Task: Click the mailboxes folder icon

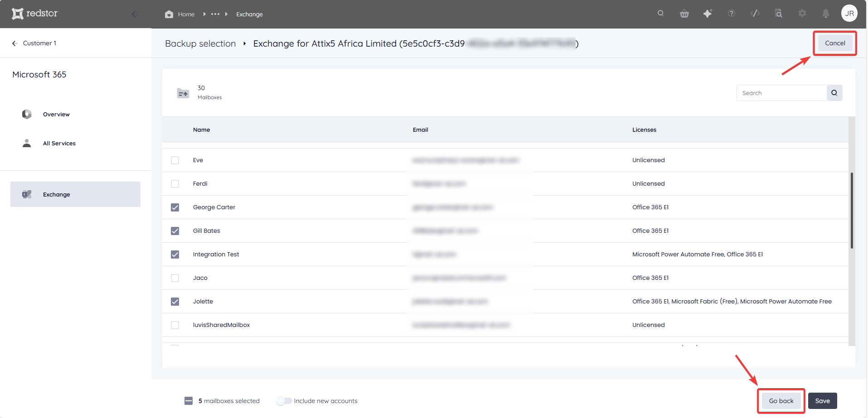Action: (183, 93)
